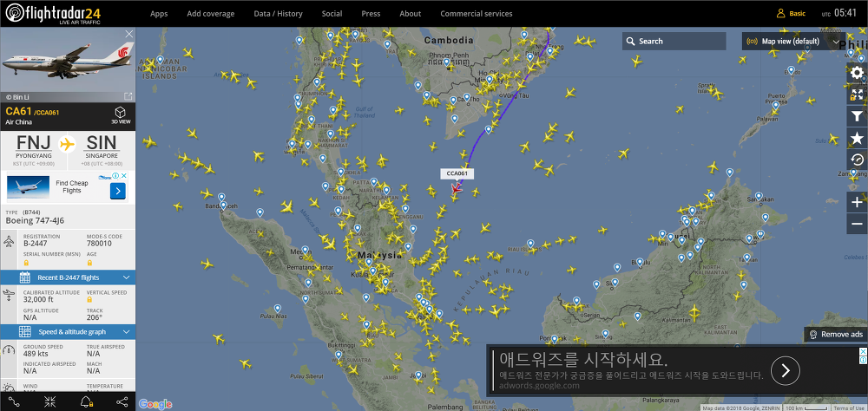
Task: Click the B-2447 registration value
Action: pos(34,244)
